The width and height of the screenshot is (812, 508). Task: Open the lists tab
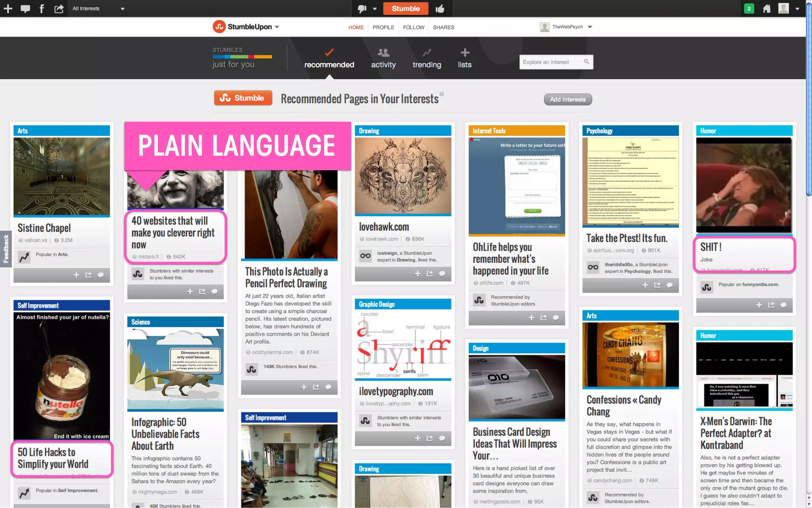tap(465, 58)
